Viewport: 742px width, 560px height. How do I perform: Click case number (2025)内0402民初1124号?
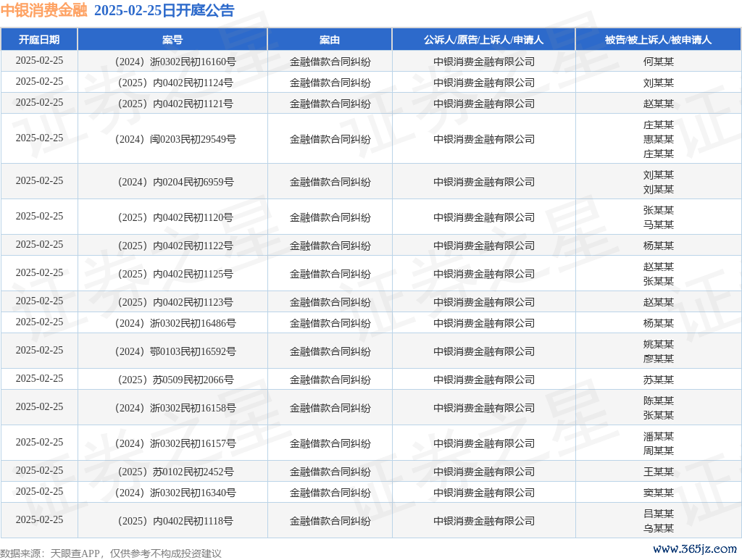(175, 83)
